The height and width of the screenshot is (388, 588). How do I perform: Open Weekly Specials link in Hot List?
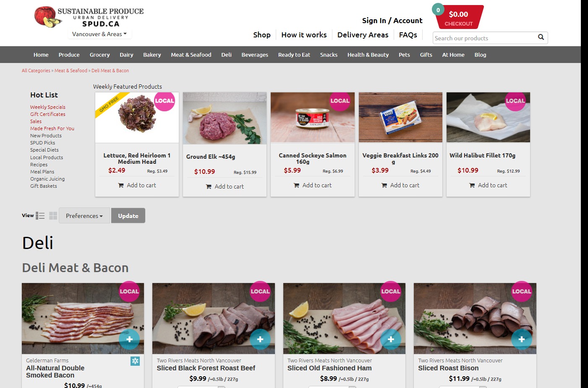pyautogui.click(x=48, y=107)
